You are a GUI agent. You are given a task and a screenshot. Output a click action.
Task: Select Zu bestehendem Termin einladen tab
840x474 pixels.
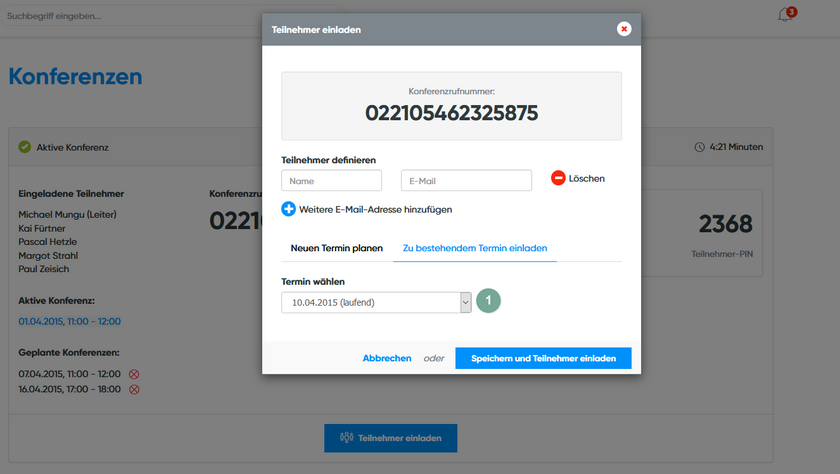[474, 248]
